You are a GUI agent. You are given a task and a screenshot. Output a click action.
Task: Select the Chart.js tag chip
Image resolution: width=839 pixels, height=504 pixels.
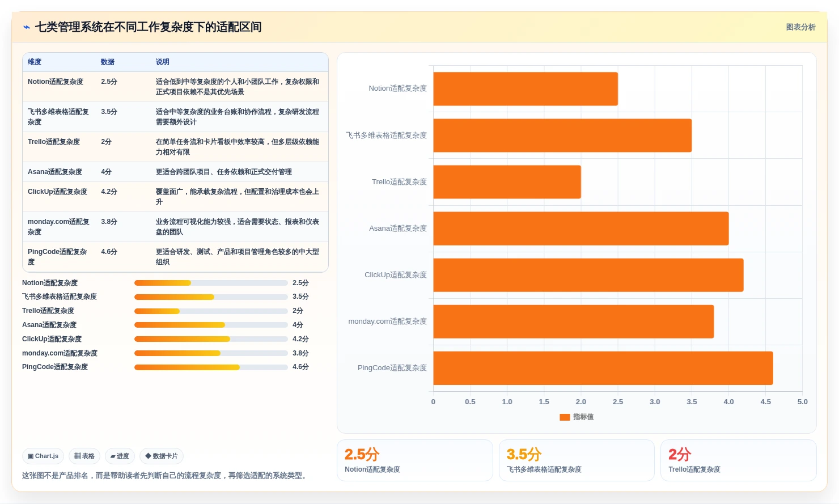coord(43,456)
